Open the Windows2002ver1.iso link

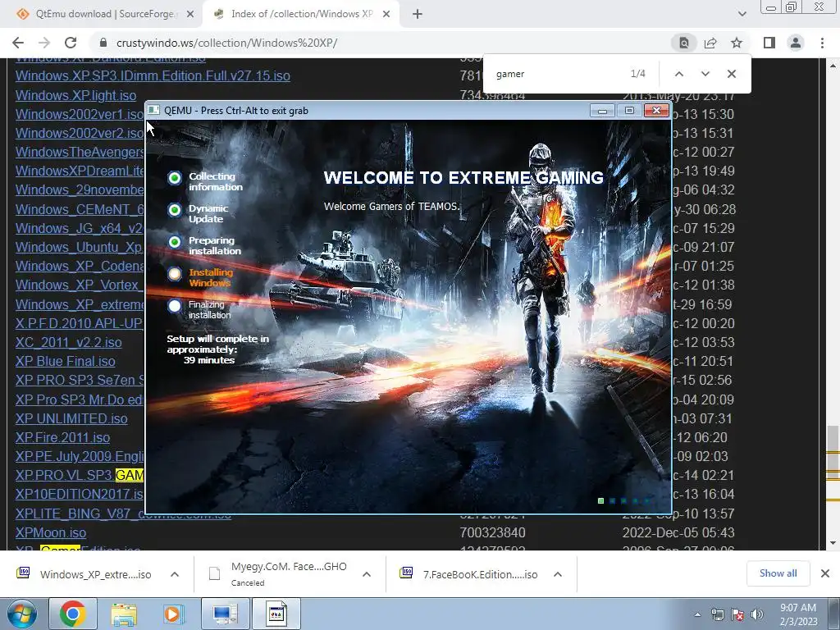click(x=80, y=114)
